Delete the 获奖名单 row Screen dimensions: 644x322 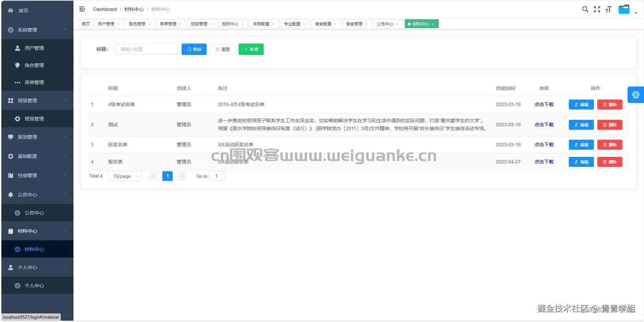610,145
